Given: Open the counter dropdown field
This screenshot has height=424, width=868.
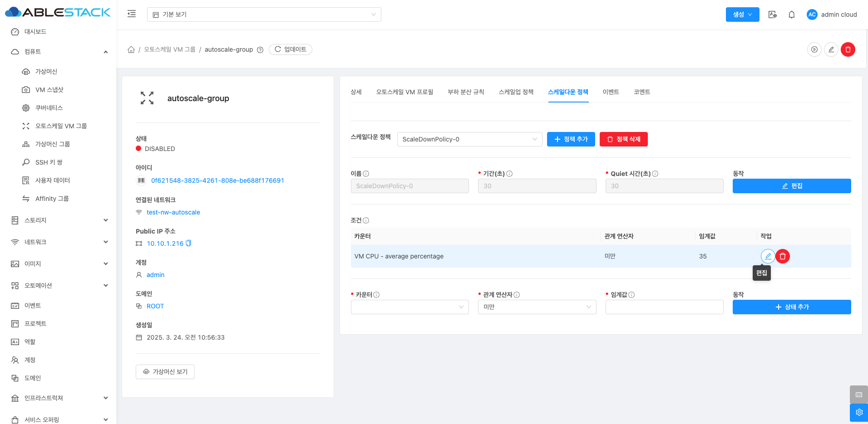Looking at the screenshot, I should pos(409,307).
